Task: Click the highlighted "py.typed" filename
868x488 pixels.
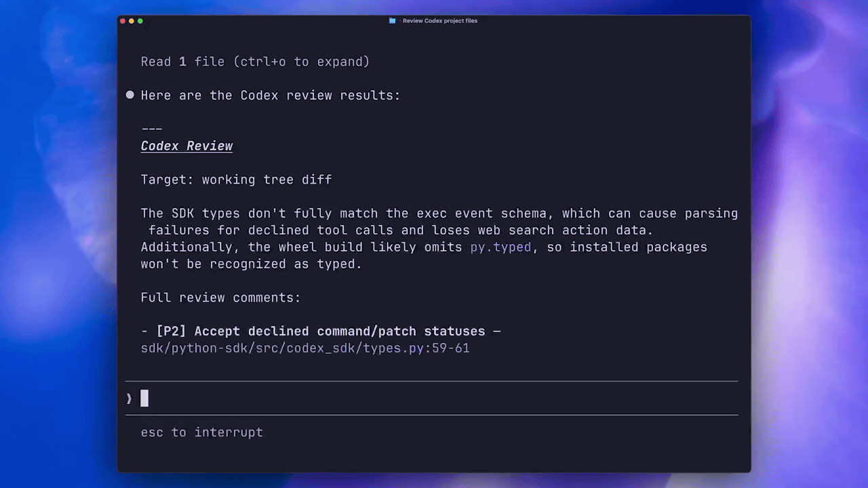Action: pyautogui.click(x=500, y=247)
